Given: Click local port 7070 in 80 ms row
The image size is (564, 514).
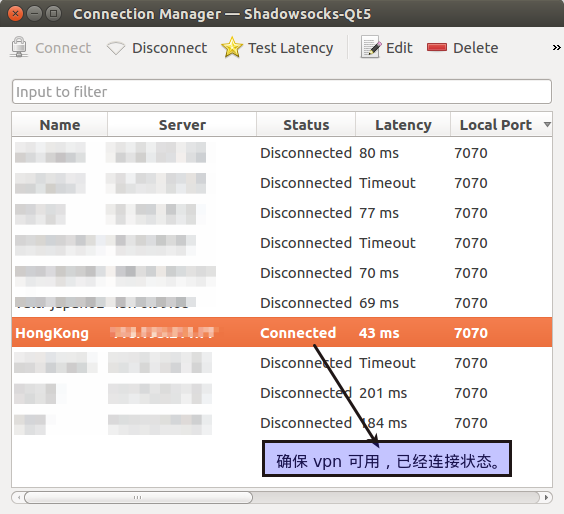Looking at the screenshot, I should [471, 153].
